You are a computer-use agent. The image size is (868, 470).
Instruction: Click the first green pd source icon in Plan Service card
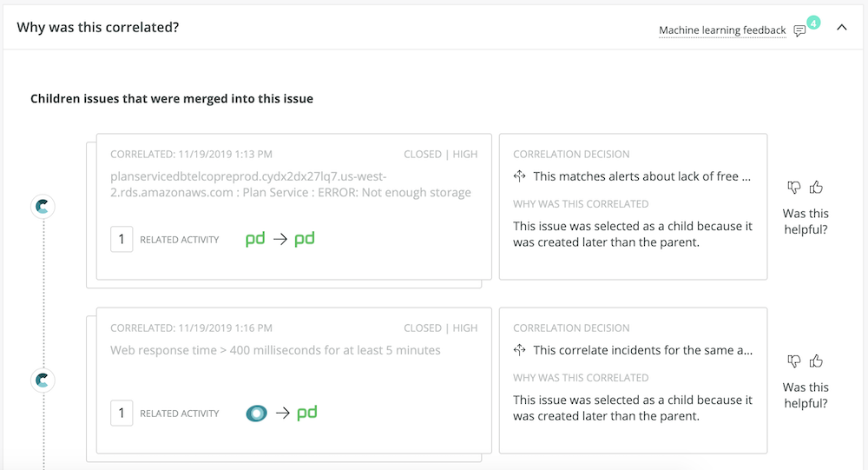pyautogui.click(x=255, y=240)
